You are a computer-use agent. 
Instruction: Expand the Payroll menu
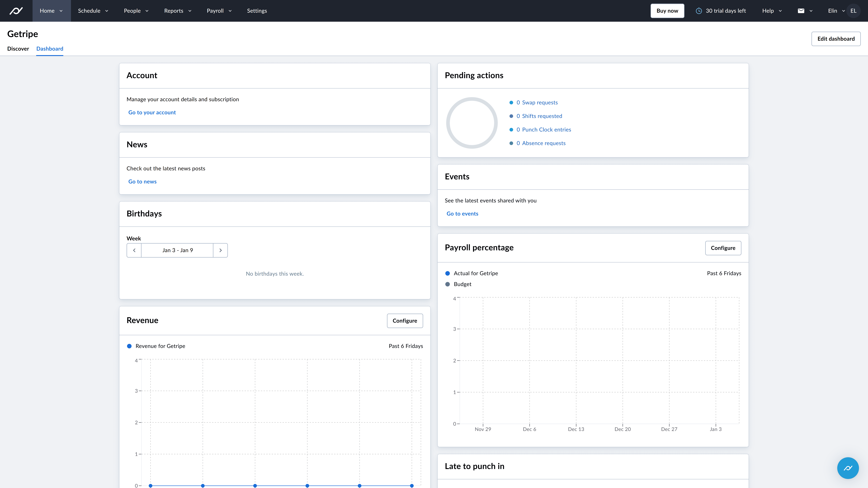point(219,11)
